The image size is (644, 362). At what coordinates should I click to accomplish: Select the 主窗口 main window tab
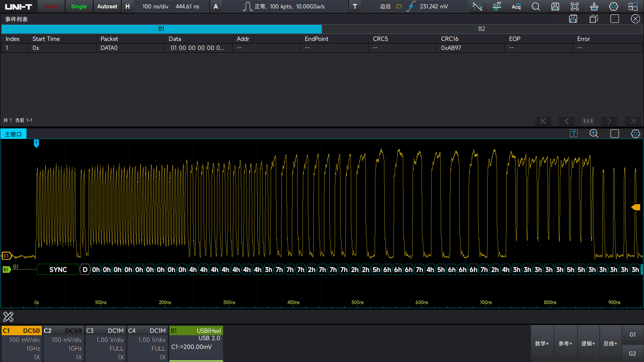(x=13, y=134)
